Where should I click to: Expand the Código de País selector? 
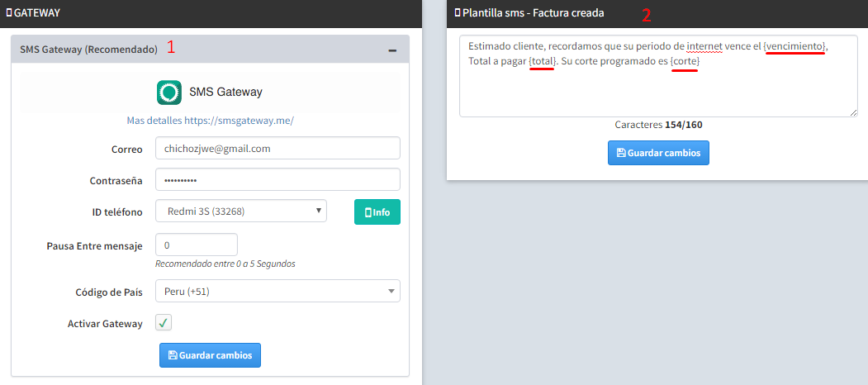(x=277, y=291)
